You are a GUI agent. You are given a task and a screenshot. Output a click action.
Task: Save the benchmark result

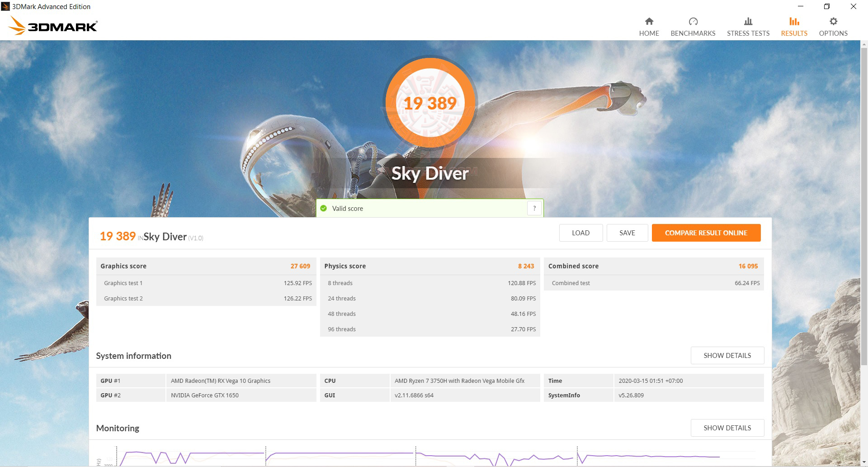tap(627, 233)
